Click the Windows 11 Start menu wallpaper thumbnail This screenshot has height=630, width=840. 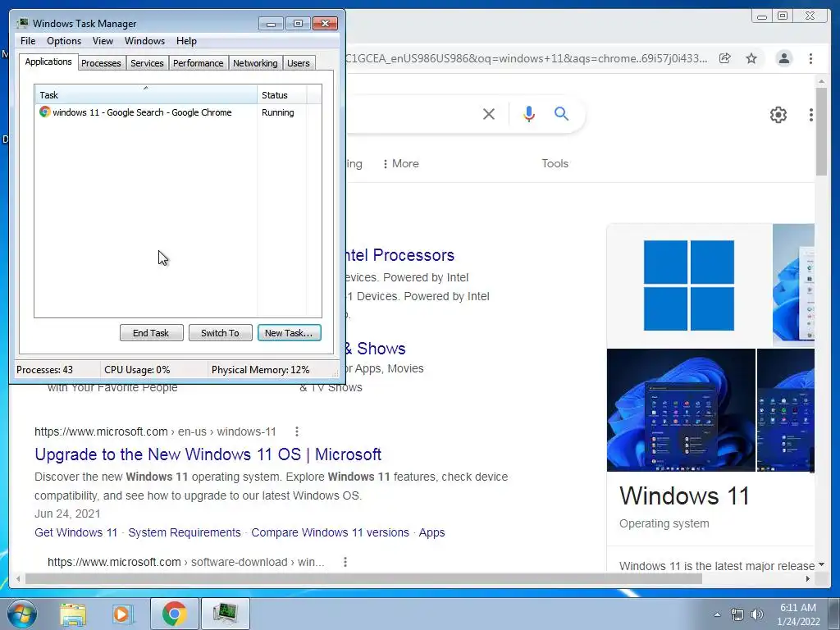pyautogui.click(x=681, y=410)
